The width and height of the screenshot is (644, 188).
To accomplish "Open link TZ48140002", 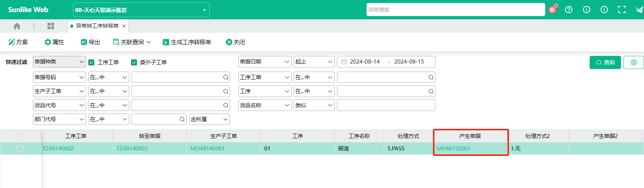I will [x=58, y=149].
